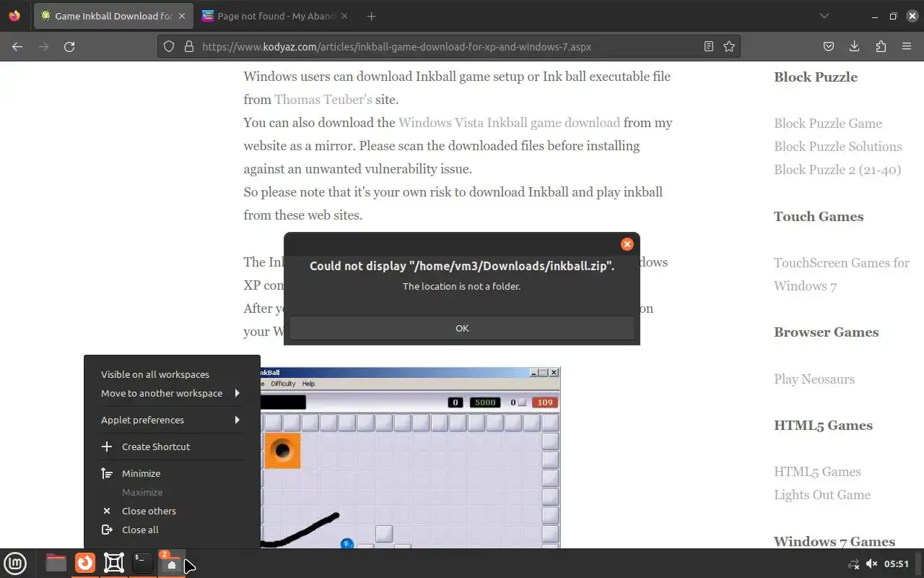Viewport: 924px width, 578px height.
Task: Expand Applet preferences submenu
Action: point(172,420)
